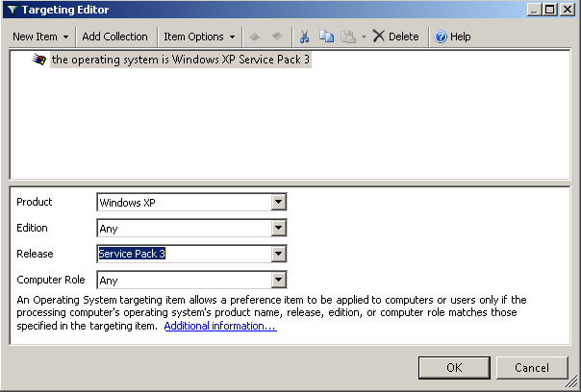Expand the Release dropdown arrow
The width and height of the screenshot is (581, 392).
point(279,254)
